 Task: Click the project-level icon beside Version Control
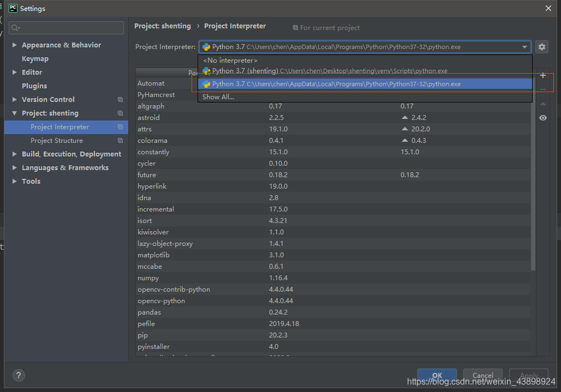(120, 100)
